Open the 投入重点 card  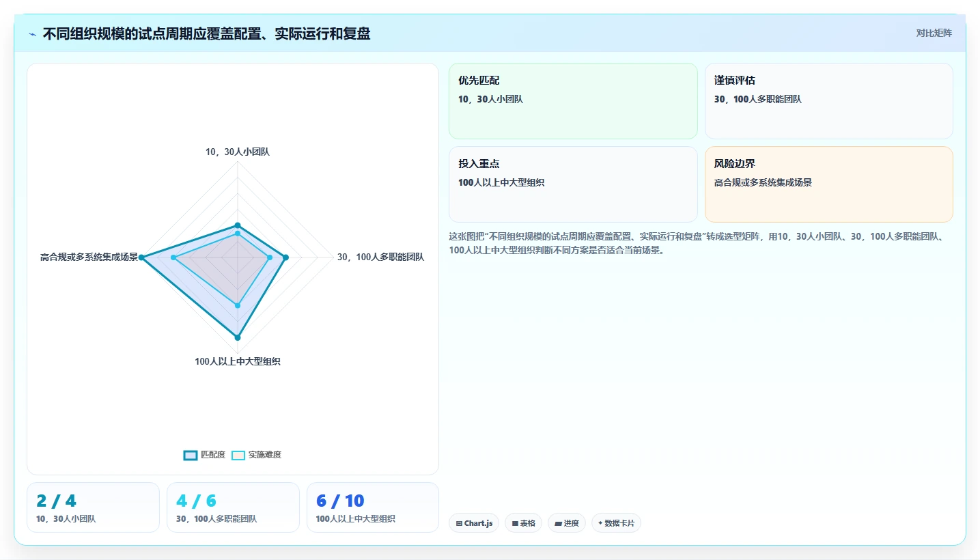click(573, 184)
